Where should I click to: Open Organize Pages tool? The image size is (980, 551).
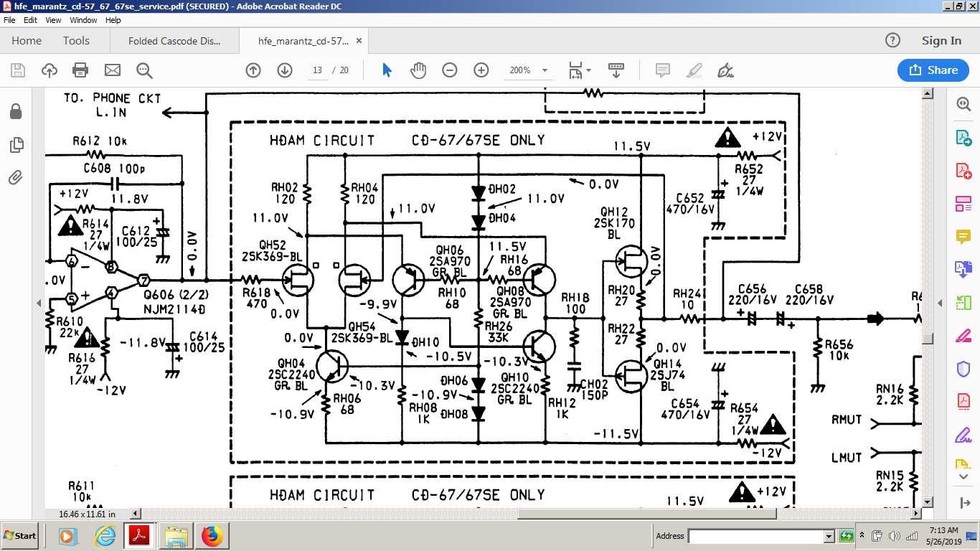(963, 302)
